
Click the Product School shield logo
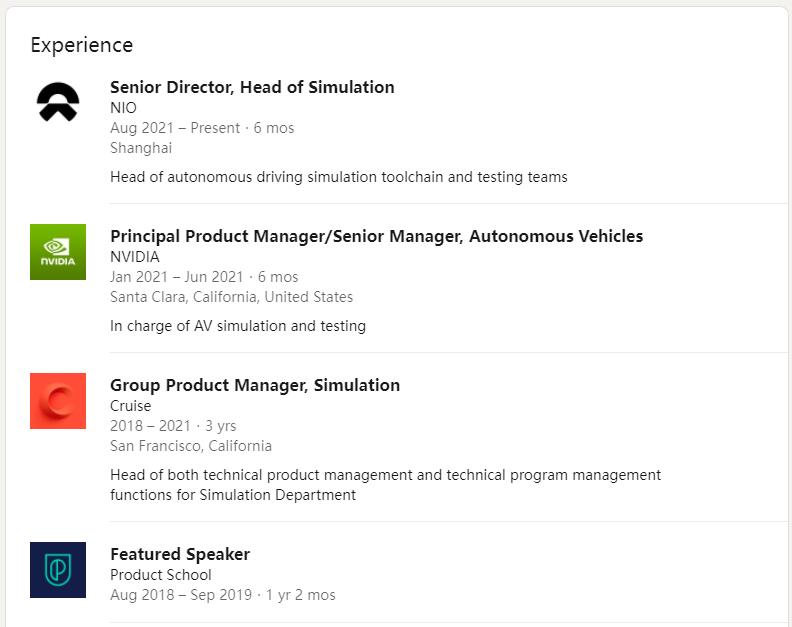click(57, 570)
